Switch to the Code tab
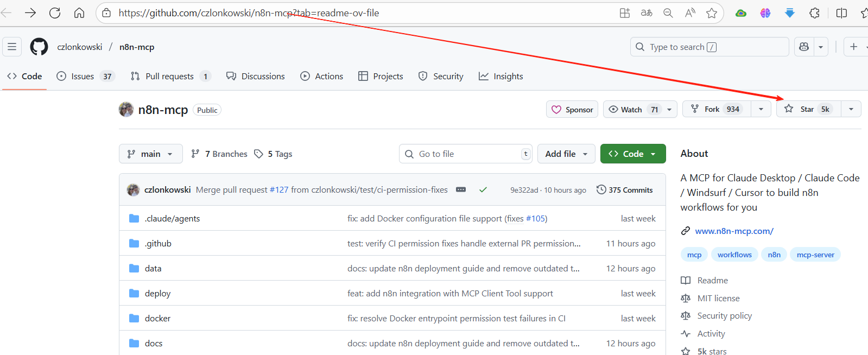Screen dimensions: 868x355 (x=24, y=76)
